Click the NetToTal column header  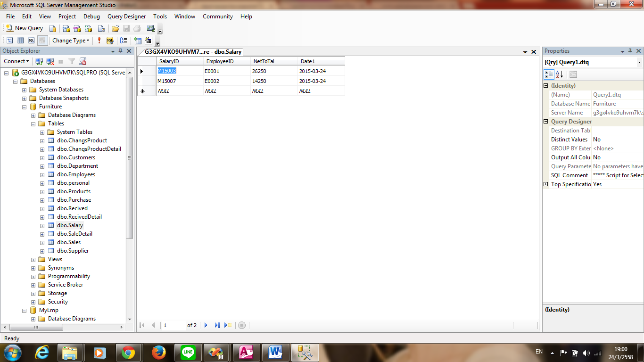pyautogui.click(x=274, y=61)
